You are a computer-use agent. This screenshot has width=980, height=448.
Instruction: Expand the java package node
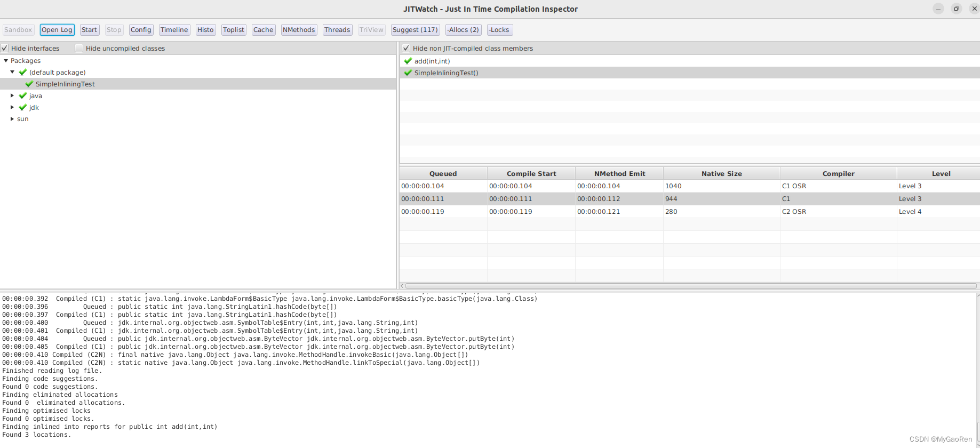click(12, 95)
